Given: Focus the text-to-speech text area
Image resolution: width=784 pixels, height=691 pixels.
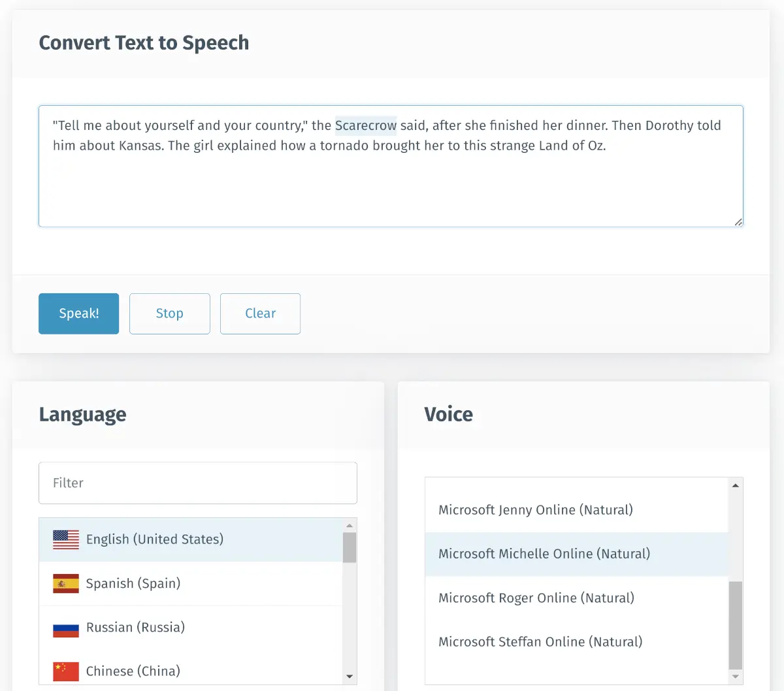Looking at the screenshot, I should click(391, 166).
